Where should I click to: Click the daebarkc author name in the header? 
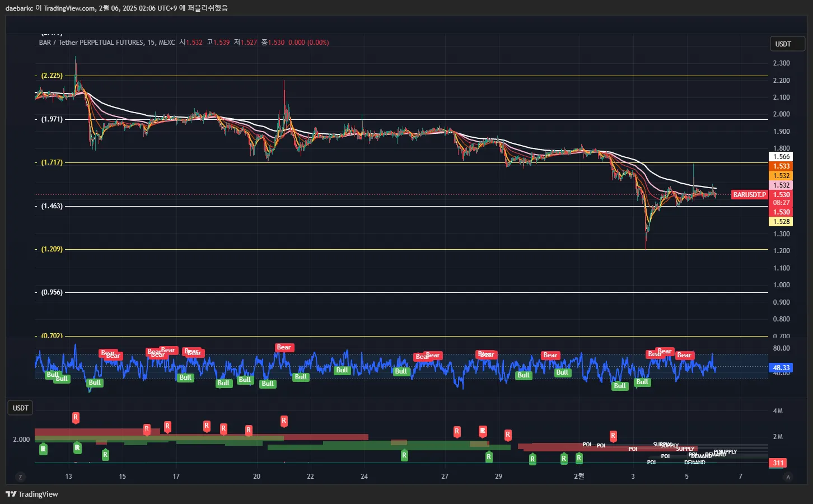[19, 8]
